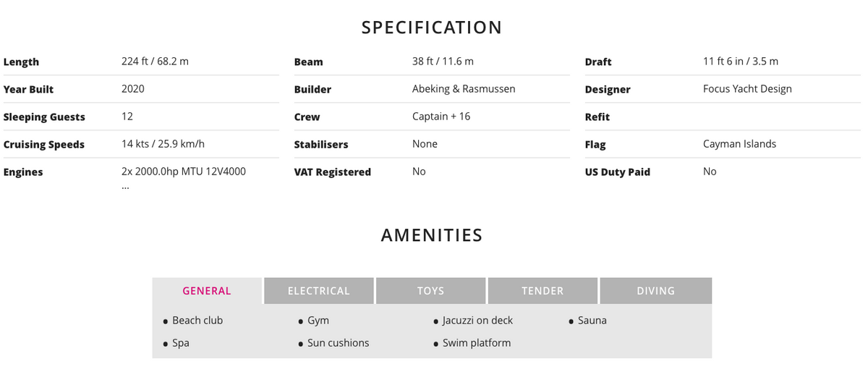Image resolution: width=868 pixels, height=367 pixels.
Task: Click the Abeking & Rasmussen builder name
Action: [464, 89]
